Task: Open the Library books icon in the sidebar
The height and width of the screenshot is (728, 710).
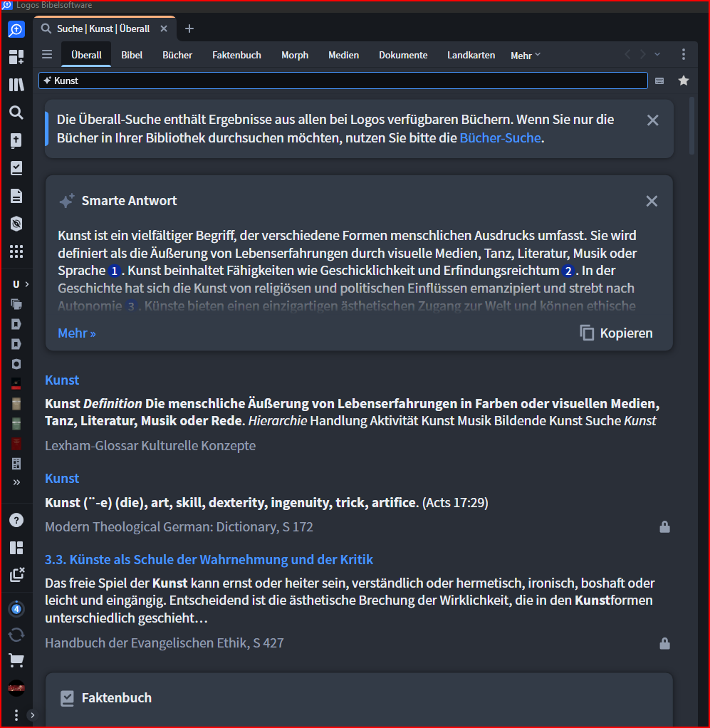Action: [x=16, y=85]
